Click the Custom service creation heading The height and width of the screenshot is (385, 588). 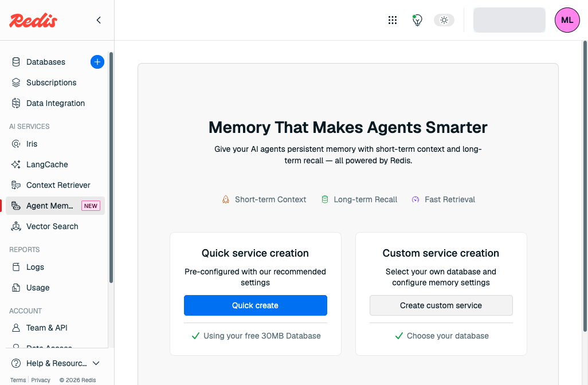441,253
